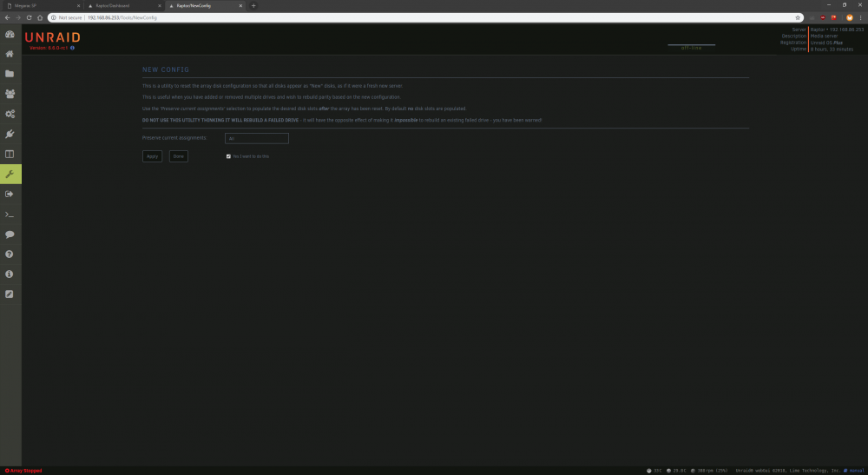Viewport: 868px width, 475px height.
Task: Open Feedback via the speech bubble icon
Action: click(10, 234)
